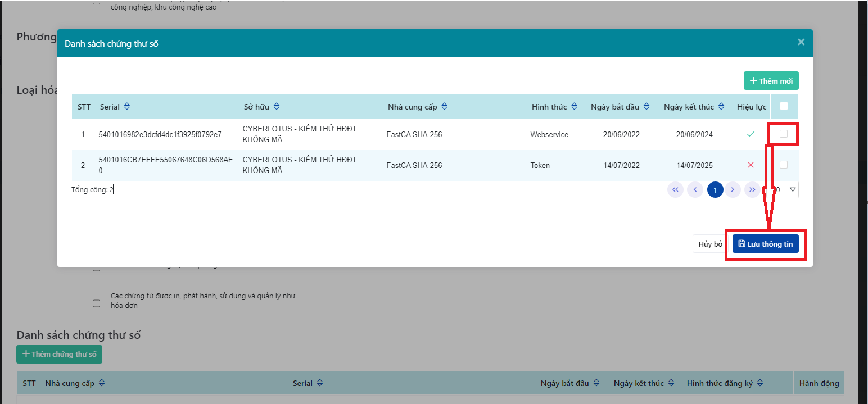Click the first certificate serial row

tap(160, 135)
